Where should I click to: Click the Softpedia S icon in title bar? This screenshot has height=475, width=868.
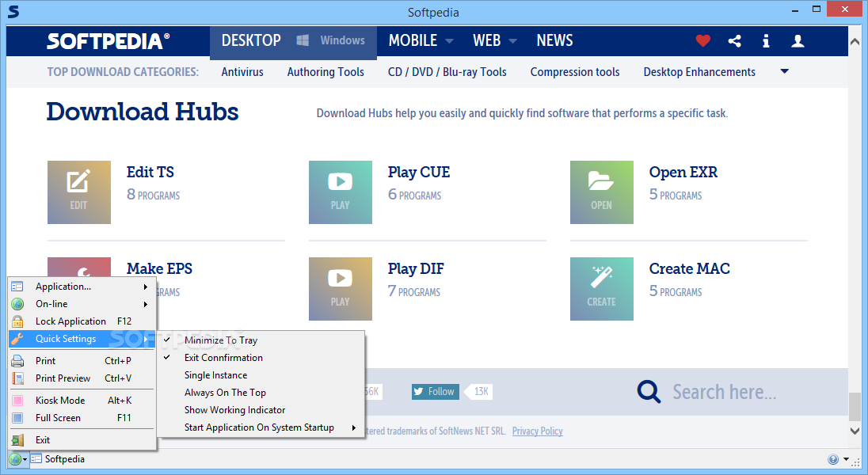(13, 12)
